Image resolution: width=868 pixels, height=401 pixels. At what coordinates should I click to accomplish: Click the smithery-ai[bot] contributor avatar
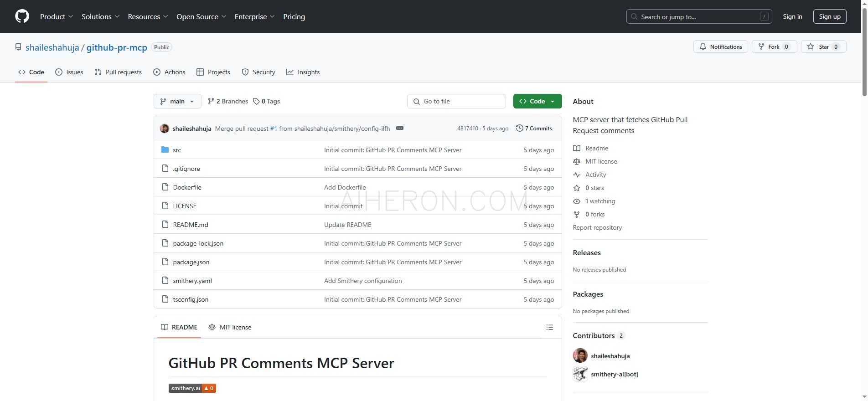click(x=580, y=374)
